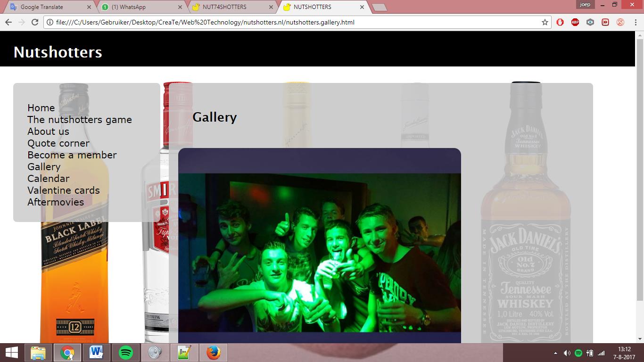Viewport: 644px width, 362px height.
Task: Open Notepad++ from the taskbar
Action: click(184, 353)
